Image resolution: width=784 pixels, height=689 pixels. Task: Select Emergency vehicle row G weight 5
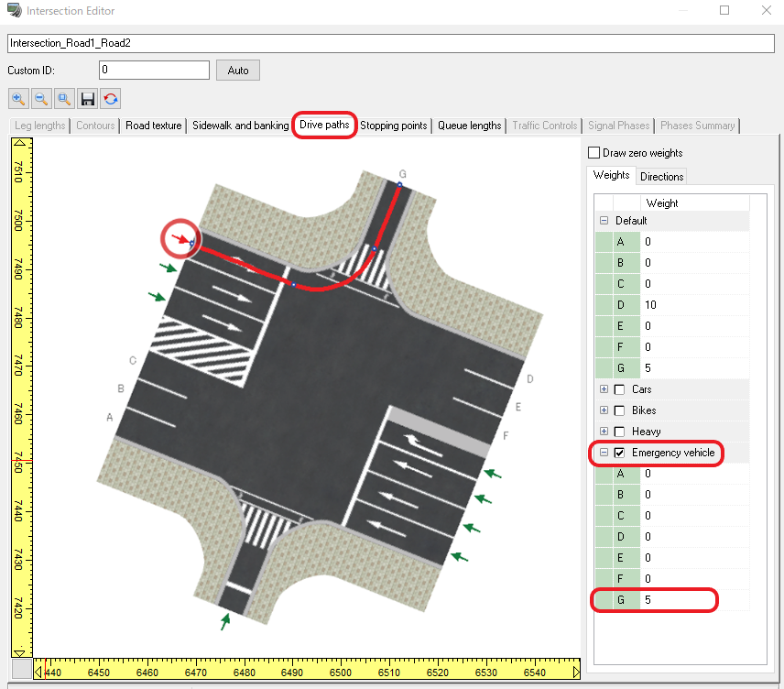(x=694, y=600)
